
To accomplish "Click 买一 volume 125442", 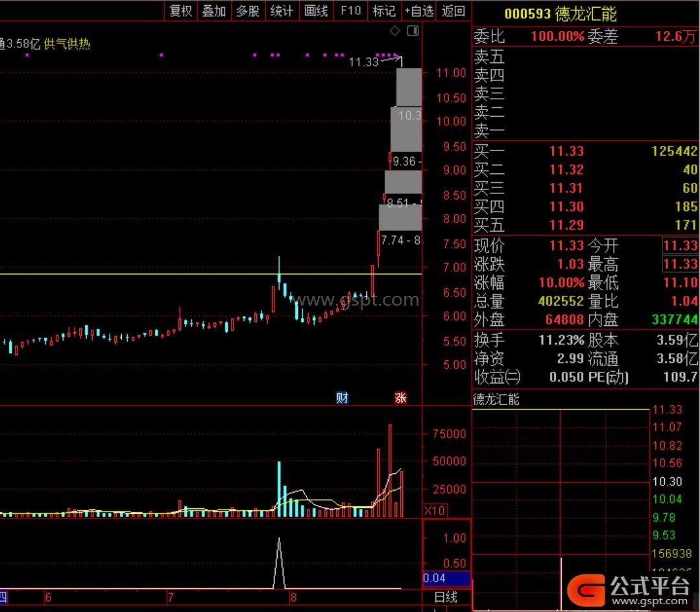I will [x=674, y=151].
